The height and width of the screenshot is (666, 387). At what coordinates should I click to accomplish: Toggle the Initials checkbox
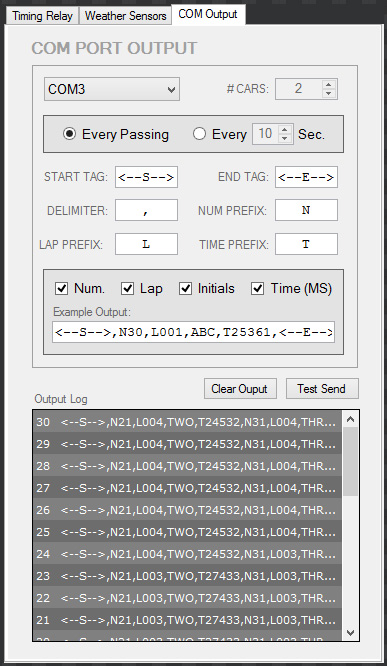[186, 289]
